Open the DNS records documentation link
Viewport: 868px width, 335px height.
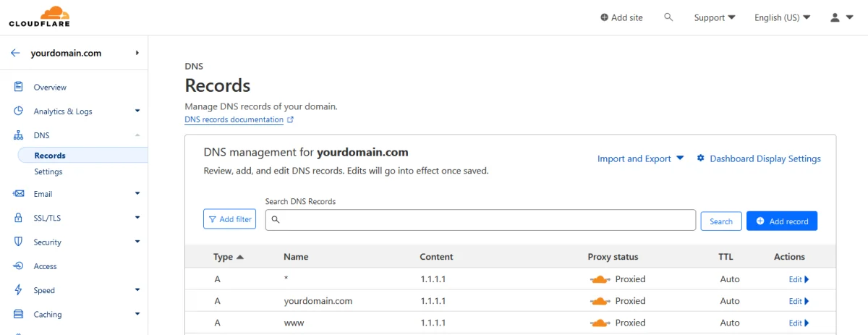point(234,119)
